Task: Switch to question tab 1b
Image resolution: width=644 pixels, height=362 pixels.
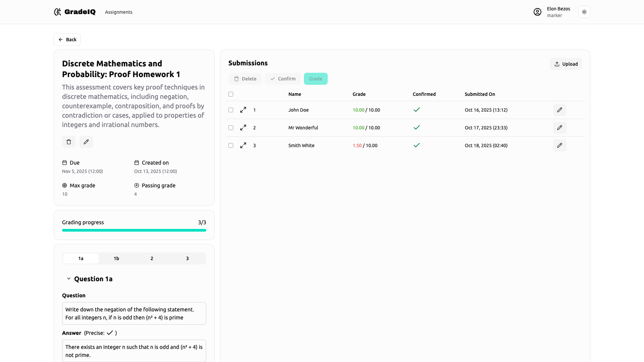Action: tap(116, 258)
